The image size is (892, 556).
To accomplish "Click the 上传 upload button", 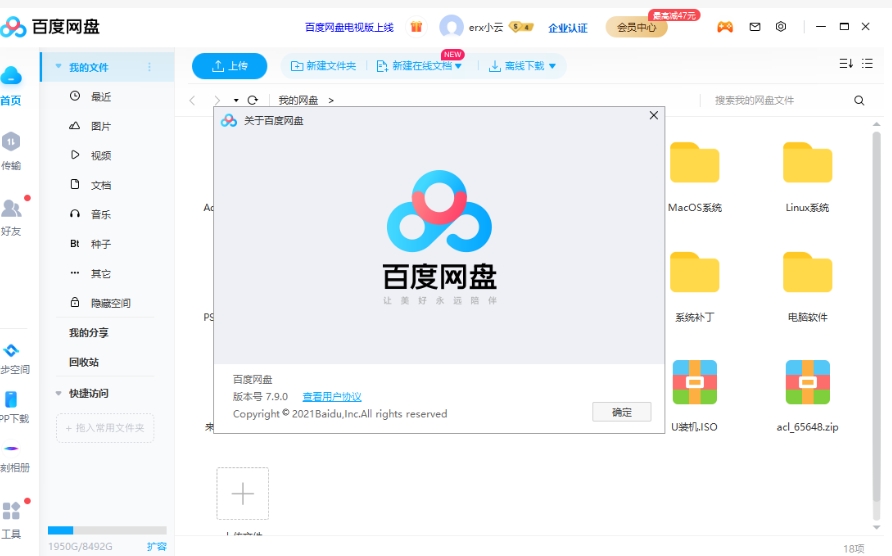I will pyautogui.click(x=229, y=66).
